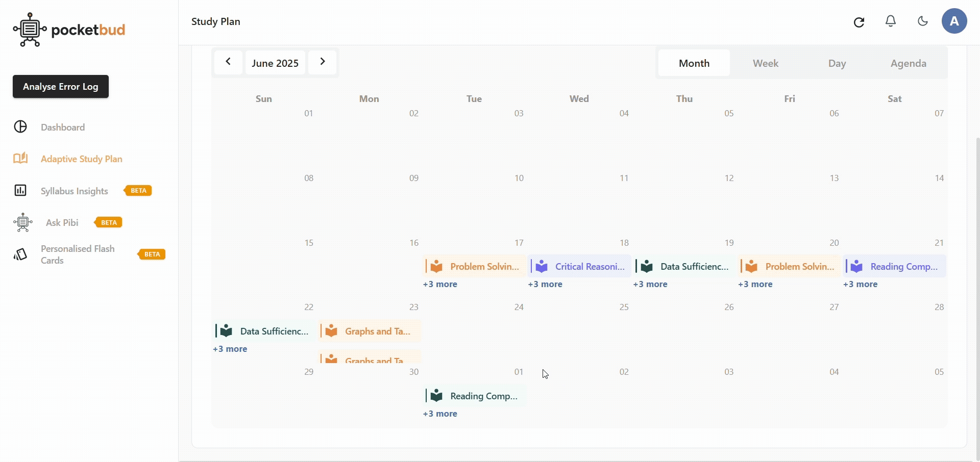Click the Analyse Error Log button
The image size is (980, 462).
point(61,87)
